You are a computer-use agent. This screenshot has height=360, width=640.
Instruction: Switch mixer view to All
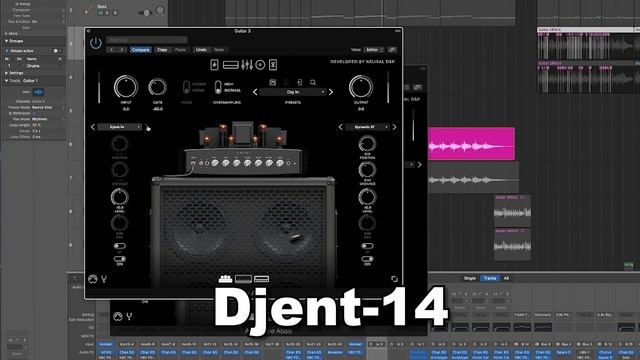pyautogui.click(x=506, y=278)
